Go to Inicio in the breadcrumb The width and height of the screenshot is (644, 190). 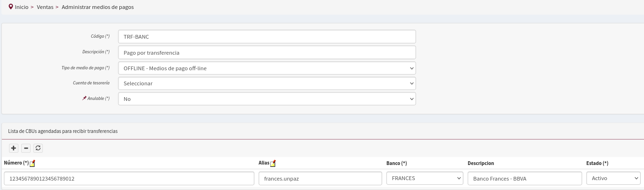22,7
